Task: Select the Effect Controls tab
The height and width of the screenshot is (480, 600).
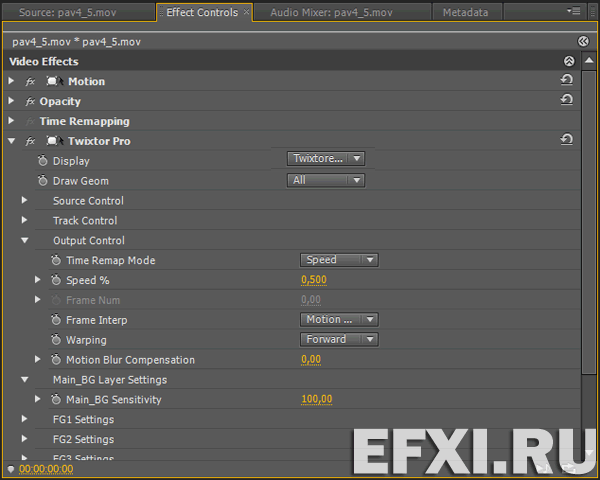Action: click(202, 13)
